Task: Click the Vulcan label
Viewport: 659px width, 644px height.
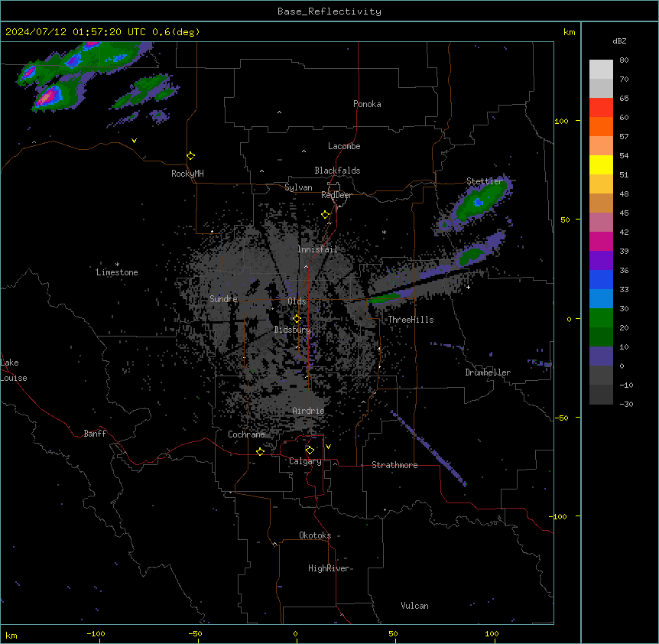Action: 415,606
